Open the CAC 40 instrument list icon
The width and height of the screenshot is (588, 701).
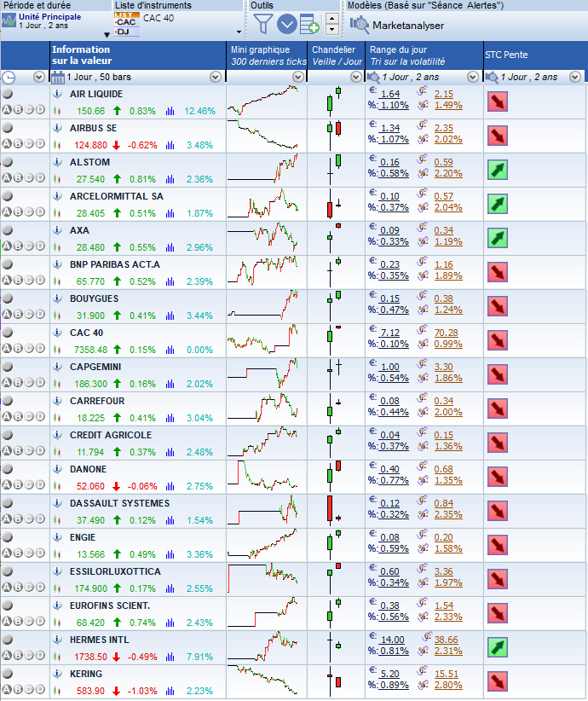tap(126, 25)
